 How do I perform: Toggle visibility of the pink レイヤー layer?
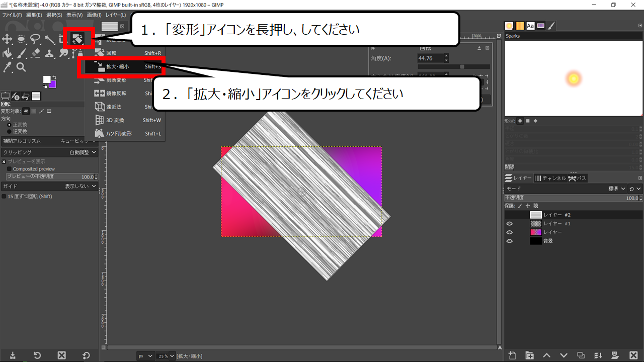pyautogui.click(x=509, y=232)
